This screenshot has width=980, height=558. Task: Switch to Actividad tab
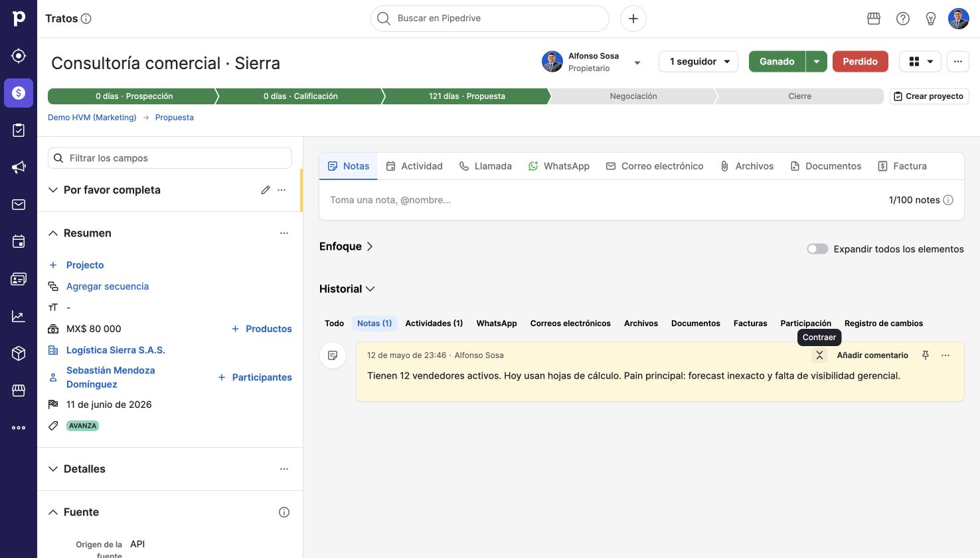(414, 166)
